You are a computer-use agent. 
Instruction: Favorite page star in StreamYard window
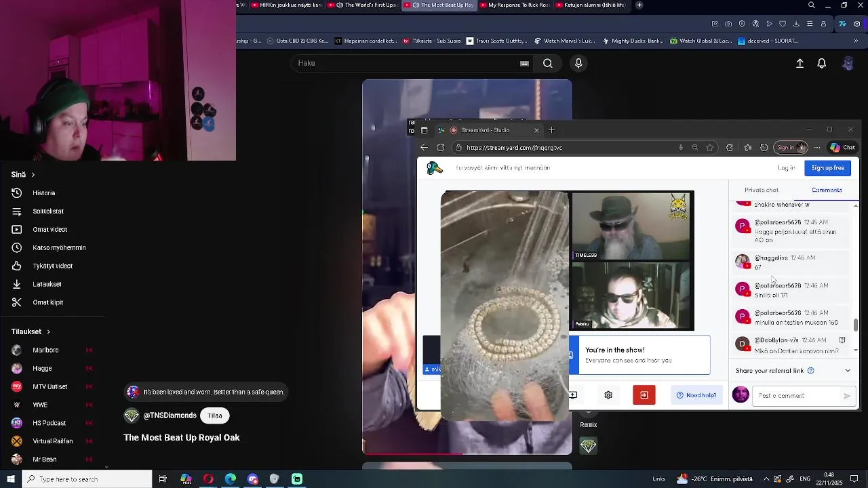710,148
